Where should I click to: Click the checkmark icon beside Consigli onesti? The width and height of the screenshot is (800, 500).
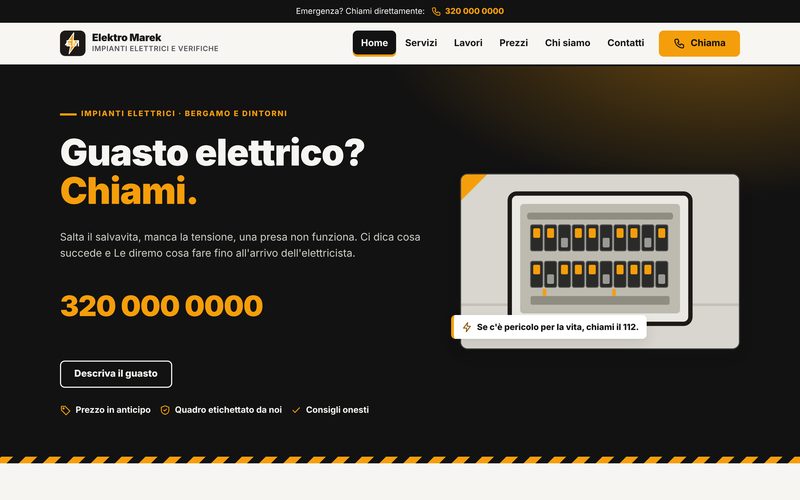296,410
